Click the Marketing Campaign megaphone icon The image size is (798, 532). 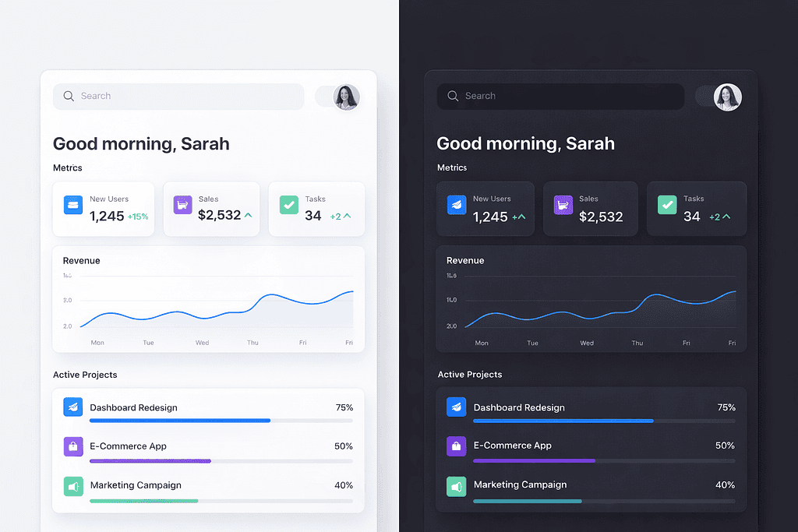pyautogui.click(x=72, y=485)
